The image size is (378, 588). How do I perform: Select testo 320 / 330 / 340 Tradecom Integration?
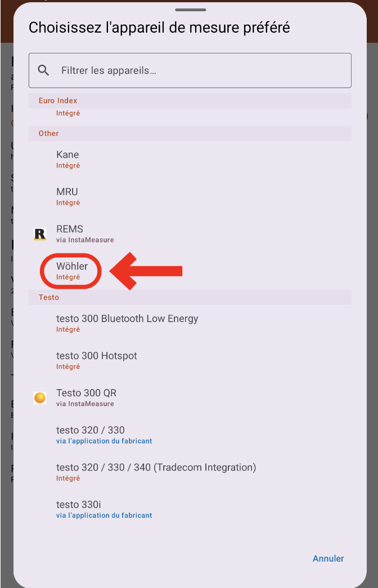(190, 472)
